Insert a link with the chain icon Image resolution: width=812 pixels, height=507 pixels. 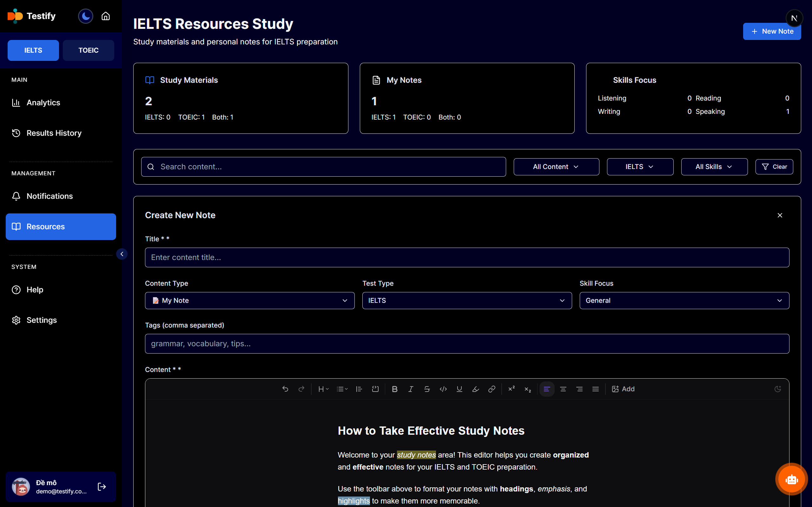(492, 389)
